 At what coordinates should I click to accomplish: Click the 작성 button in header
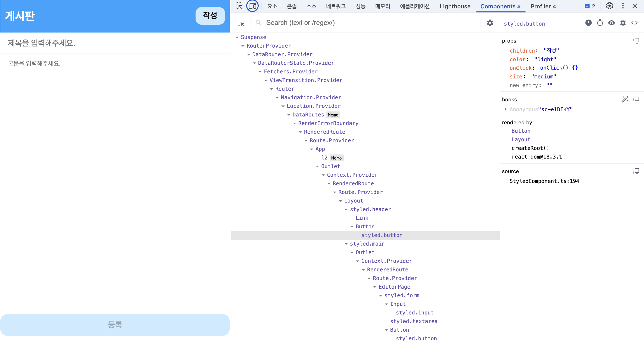pyautogui.click(x=210, y=16)
